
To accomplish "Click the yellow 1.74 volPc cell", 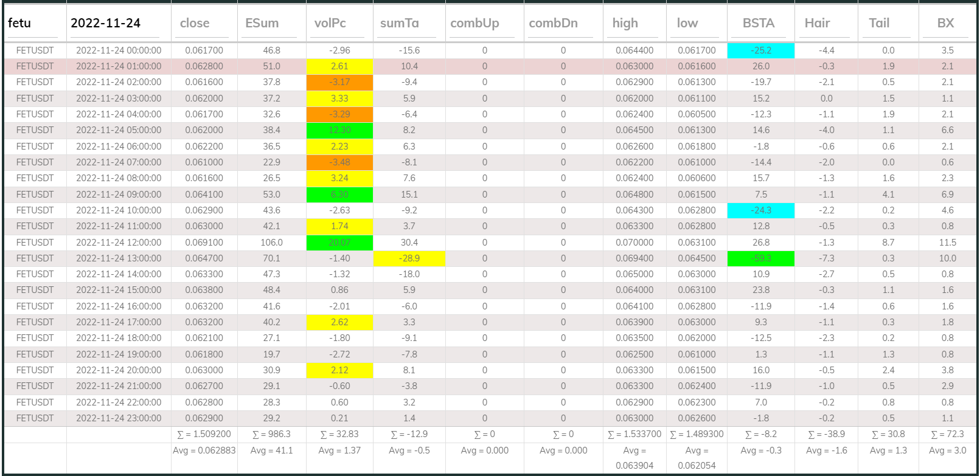I will pos(339,226).
